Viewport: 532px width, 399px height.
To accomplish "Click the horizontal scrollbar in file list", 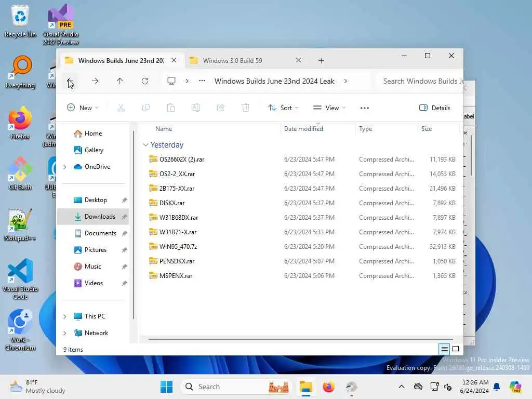I will click(300, 339).
